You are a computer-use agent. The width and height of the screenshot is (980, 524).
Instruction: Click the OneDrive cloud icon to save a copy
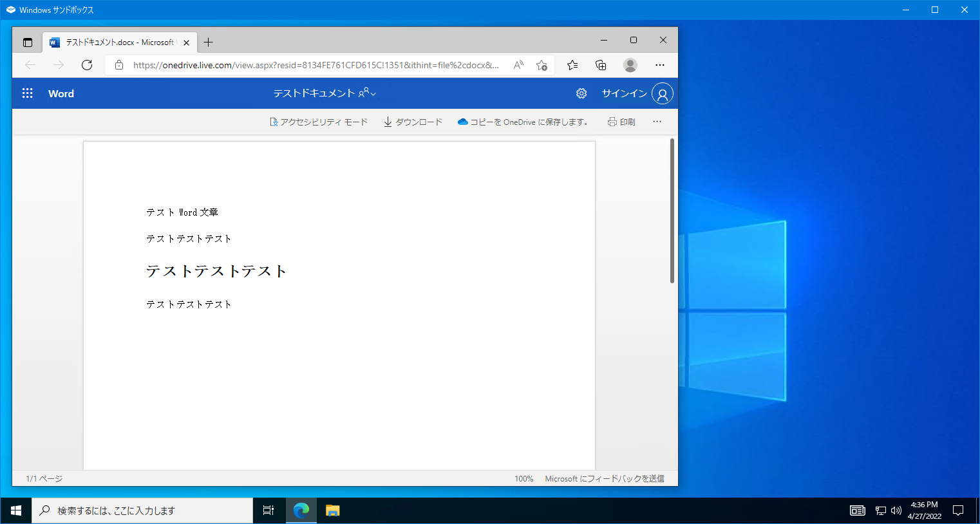[464, 121]
